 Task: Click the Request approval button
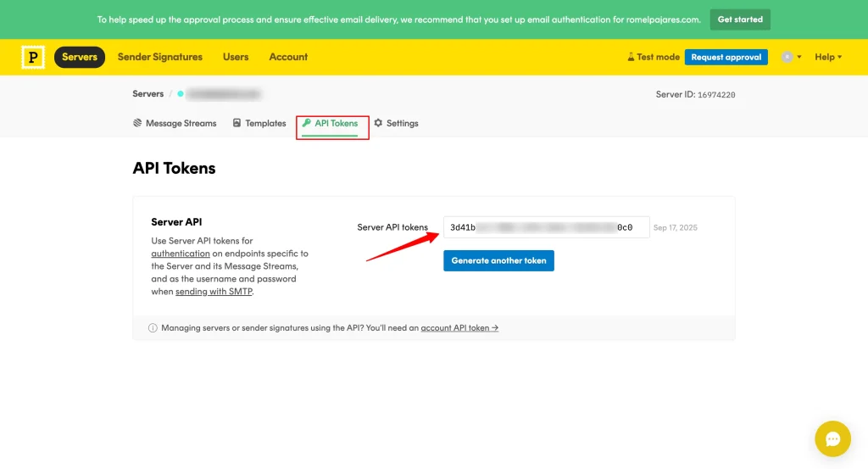point(726,57)
